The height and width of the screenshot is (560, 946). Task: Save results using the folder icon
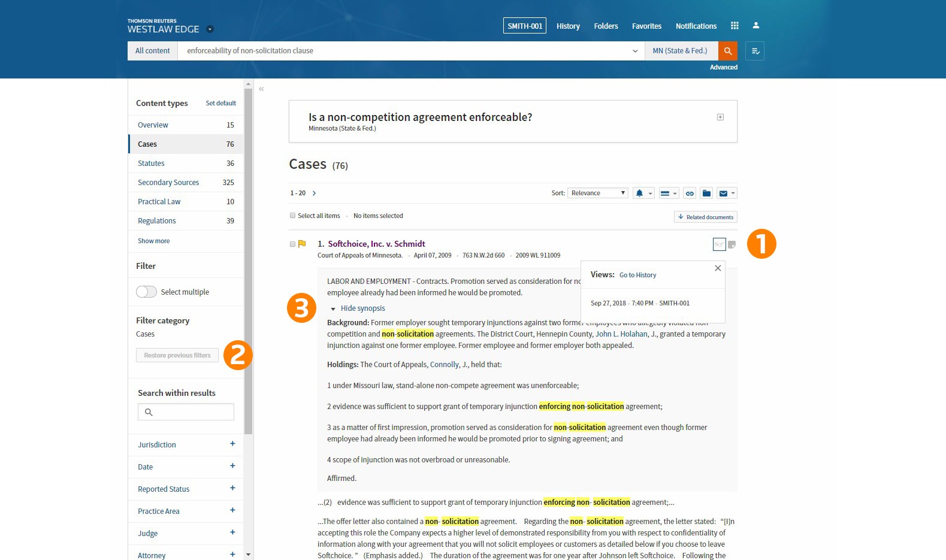click(x=706, y=193)
